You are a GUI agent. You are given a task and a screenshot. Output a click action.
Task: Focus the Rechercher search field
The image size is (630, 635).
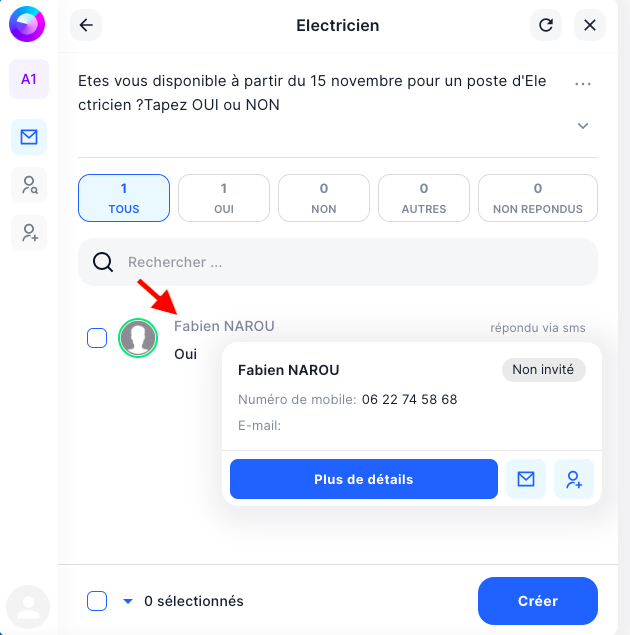pos(338,262)
